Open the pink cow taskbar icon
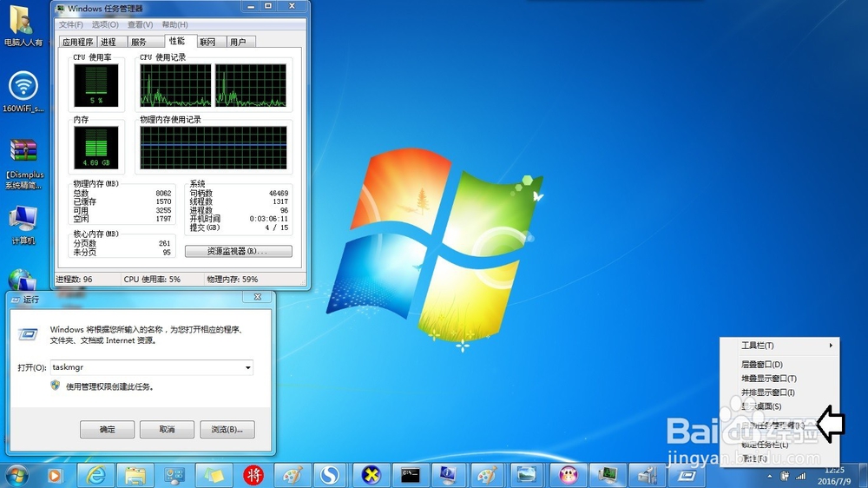Screen dimensions: 868x488 coord(568,475)
